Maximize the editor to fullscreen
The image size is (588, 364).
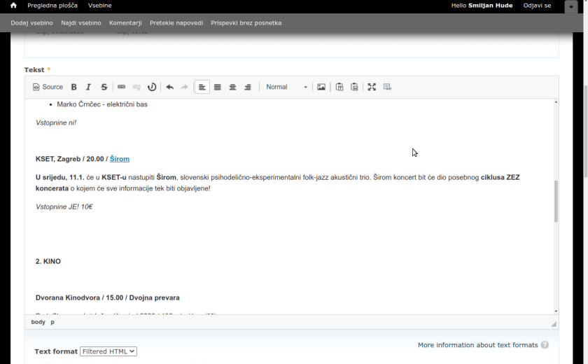pyautogui.click(x=372, y=87)
